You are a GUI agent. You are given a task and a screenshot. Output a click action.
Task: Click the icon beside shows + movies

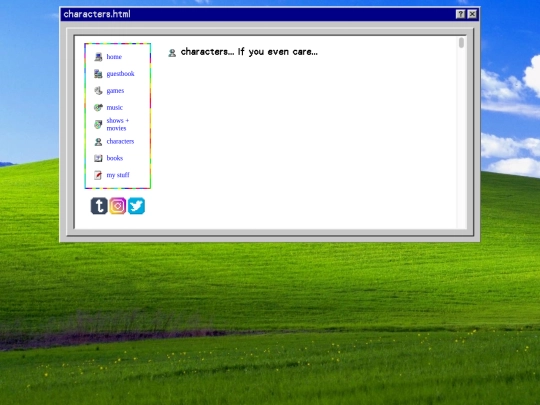coord(98,124)
